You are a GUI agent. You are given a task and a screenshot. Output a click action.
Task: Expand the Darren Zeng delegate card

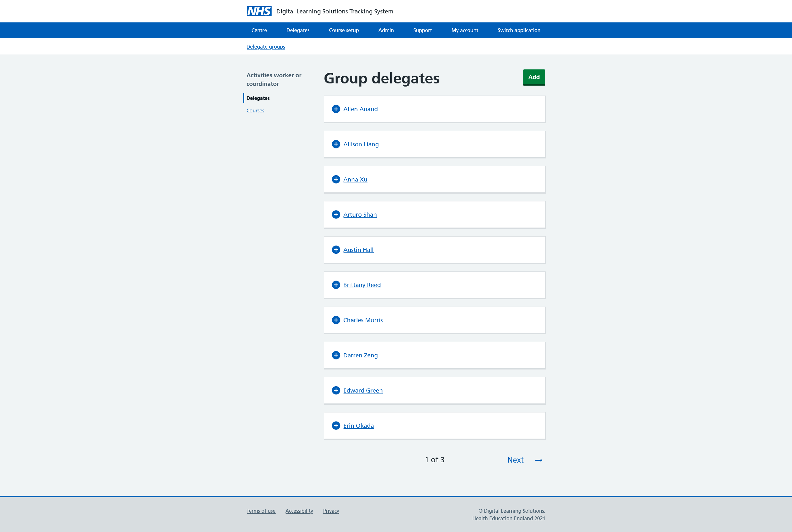(x=360, y=355)
